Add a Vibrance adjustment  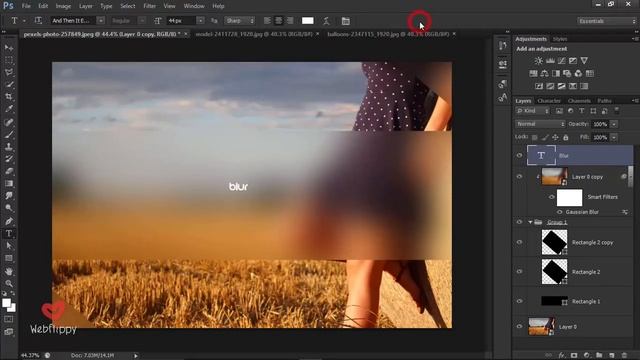coord(584,61)
